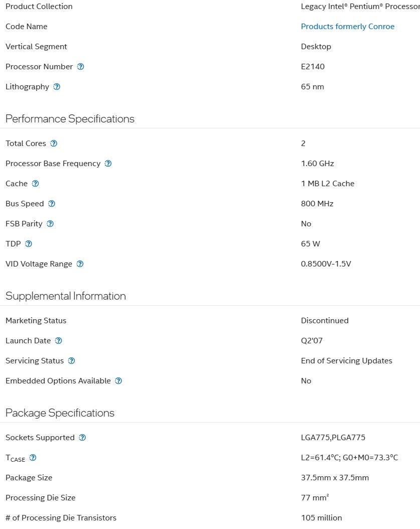Click the Sockets Supported info icon
420x529 pixels.
coord(82,438)
